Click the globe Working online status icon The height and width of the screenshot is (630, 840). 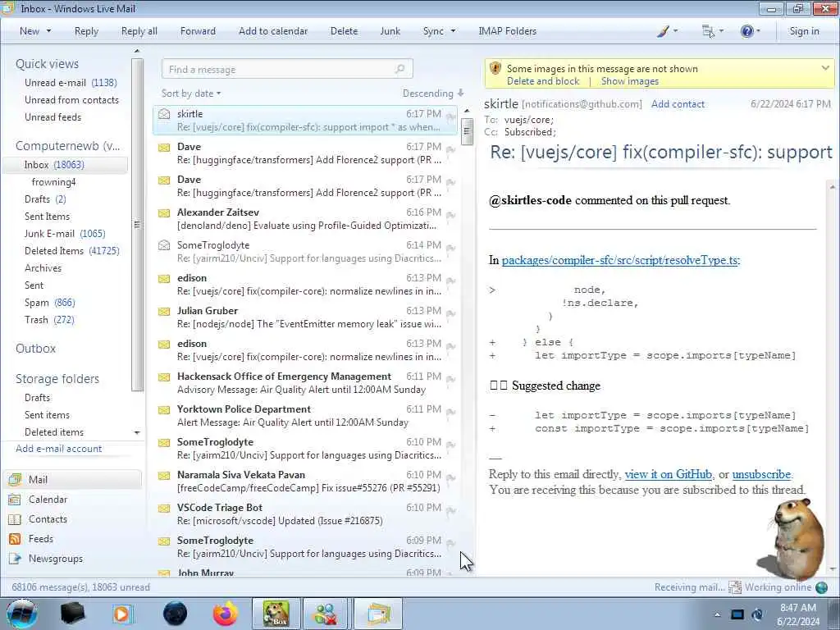click(x=822, y=587)
